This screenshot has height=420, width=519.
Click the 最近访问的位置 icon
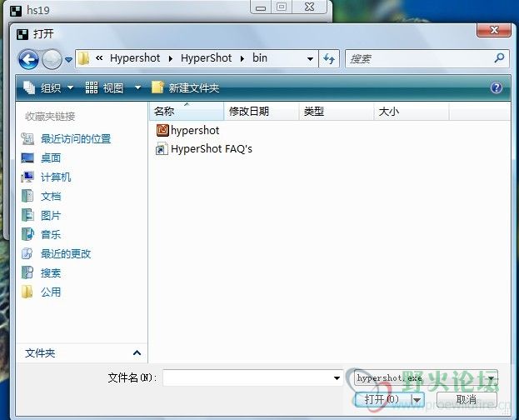pos(27,139)
